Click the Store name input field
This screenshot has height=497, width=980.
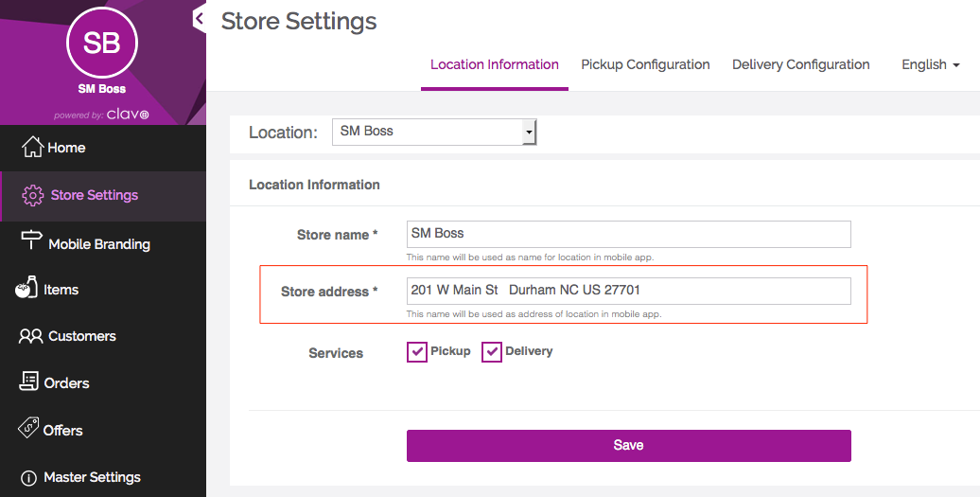coord(628,234)
